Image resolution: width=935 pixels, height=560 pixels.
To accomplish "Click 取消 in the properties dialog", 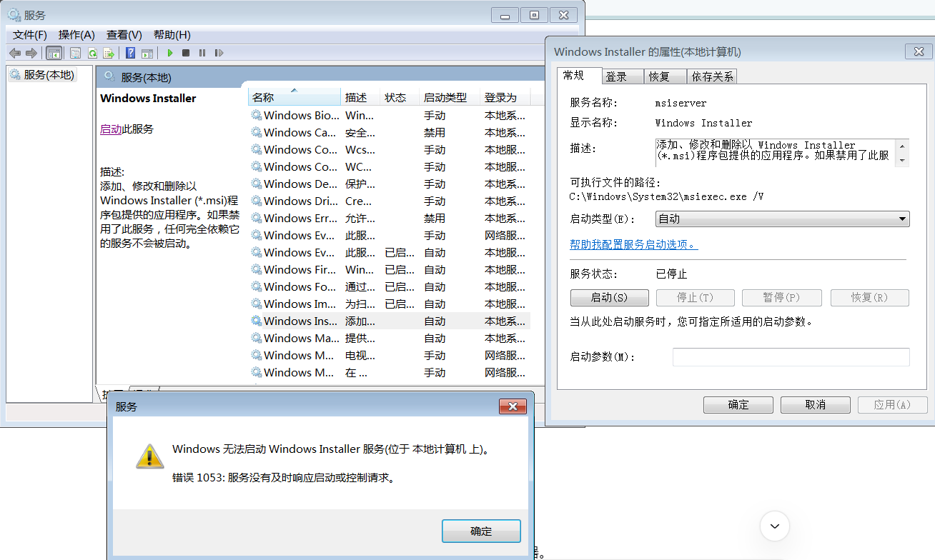I will (816, 405).
